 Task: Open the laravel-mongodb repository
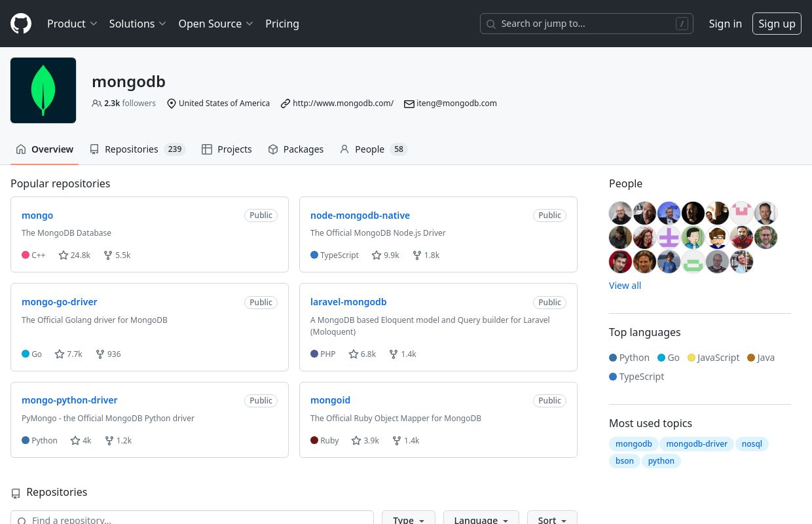tap(348, 302)
